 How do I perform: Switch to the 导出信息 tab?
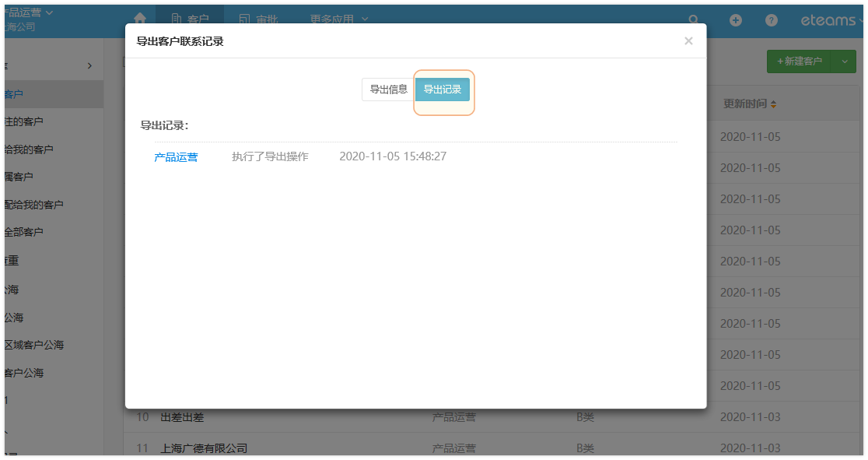(x=388, y=90)
